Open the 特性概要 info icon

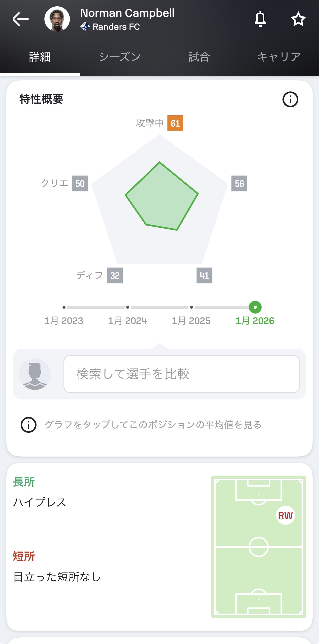coord(290,99)
